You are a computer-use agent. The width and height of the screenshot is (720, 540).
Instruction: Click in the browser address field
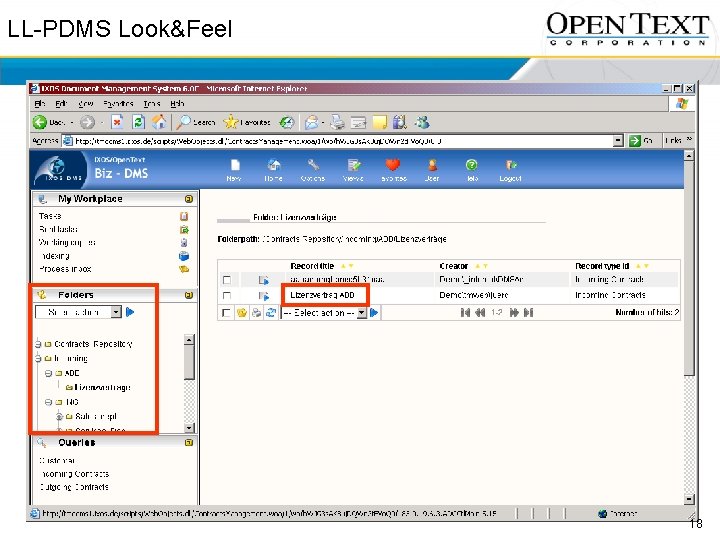343,141
